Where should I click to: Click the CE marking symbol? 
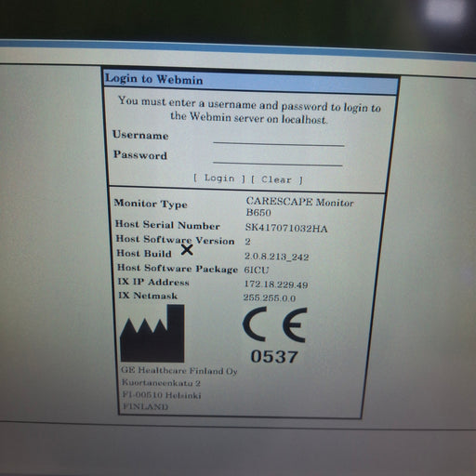point(275,324)
